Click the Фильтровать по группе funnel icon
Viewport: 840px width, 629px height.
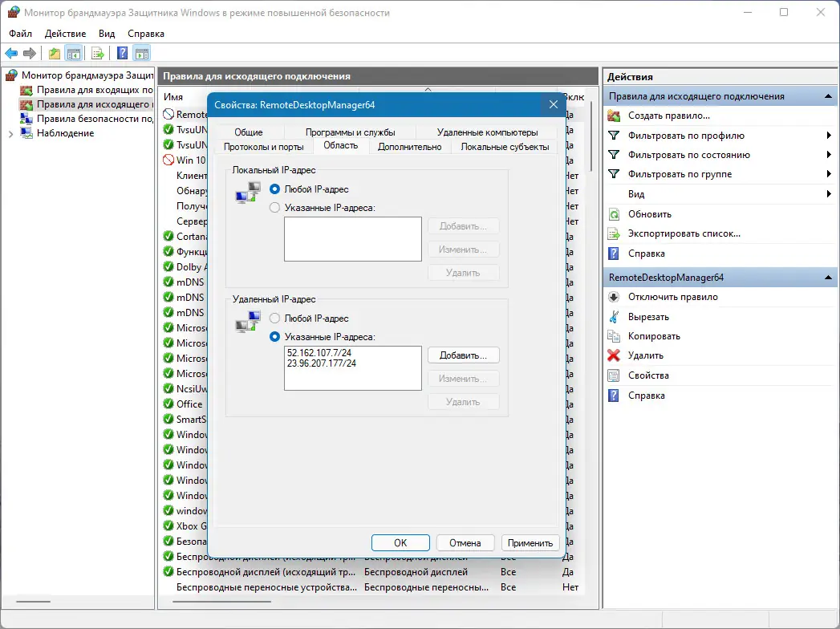[614, 174]
